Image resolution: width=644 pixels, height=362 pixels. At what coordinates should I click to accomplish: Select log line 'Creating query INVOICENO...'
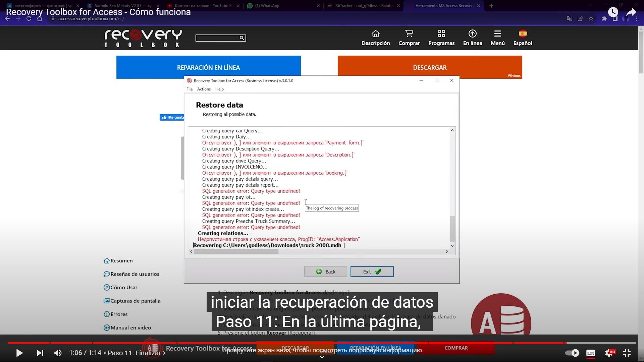235,167
